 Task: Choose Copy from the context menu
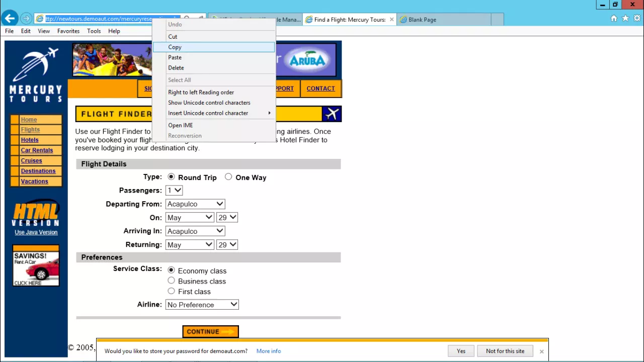tap(214, 47)
